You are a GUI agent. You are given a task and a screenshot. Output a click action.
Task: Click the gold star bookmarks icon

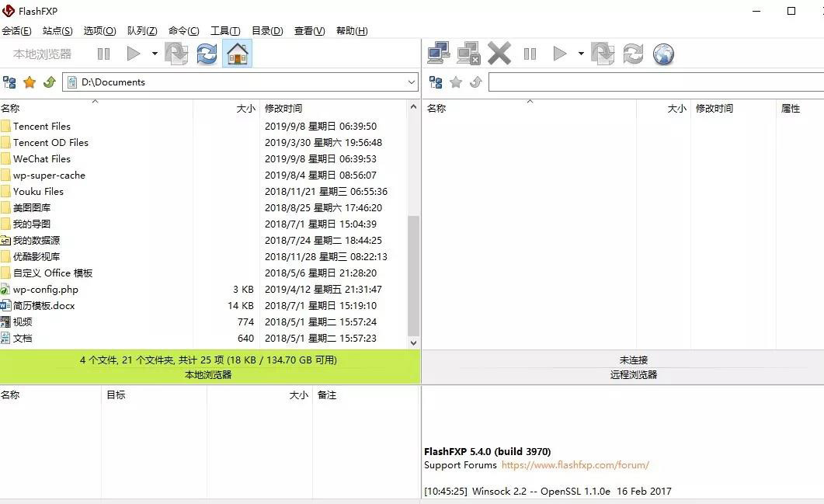click(x=30, y=82)
